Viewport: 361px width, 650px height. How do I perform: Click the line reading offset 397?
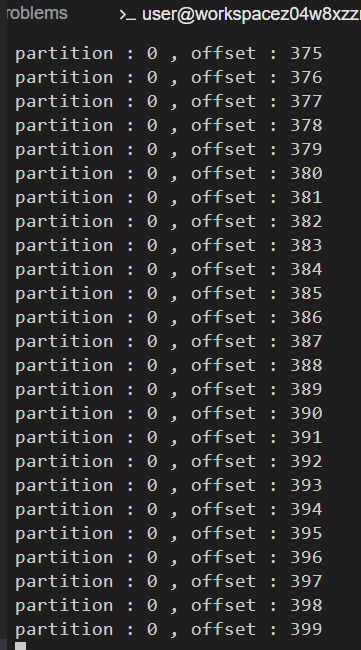click(x=169, y=581)
